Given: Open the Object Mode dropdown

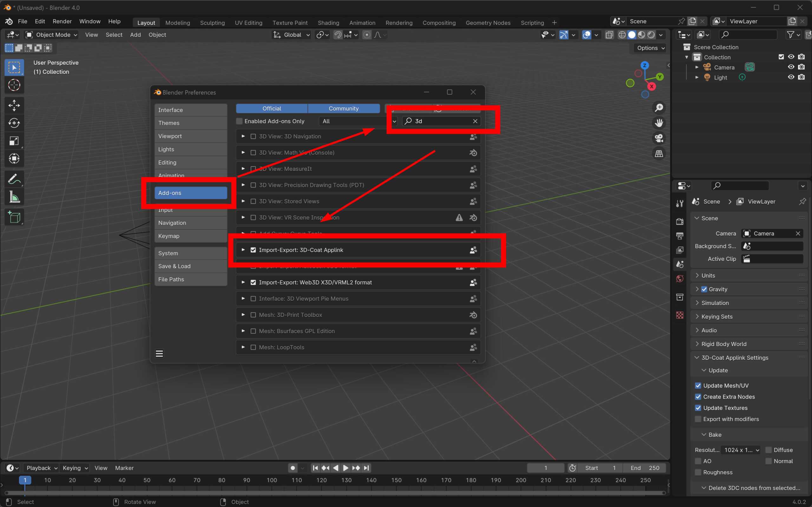Looking at the screenshot, I should pyautogui.click(x=52, y=35).
